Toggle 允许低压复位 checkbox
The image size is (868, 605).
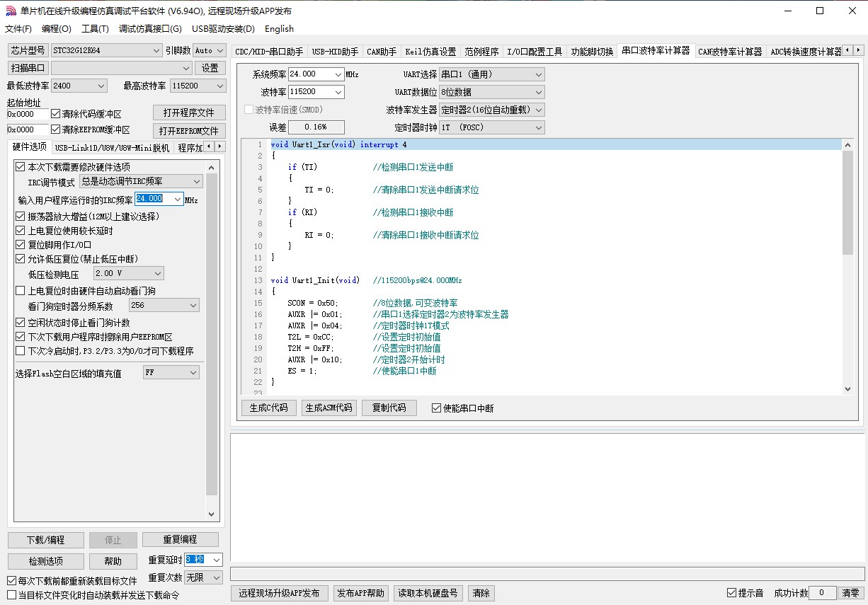point(21,259)
